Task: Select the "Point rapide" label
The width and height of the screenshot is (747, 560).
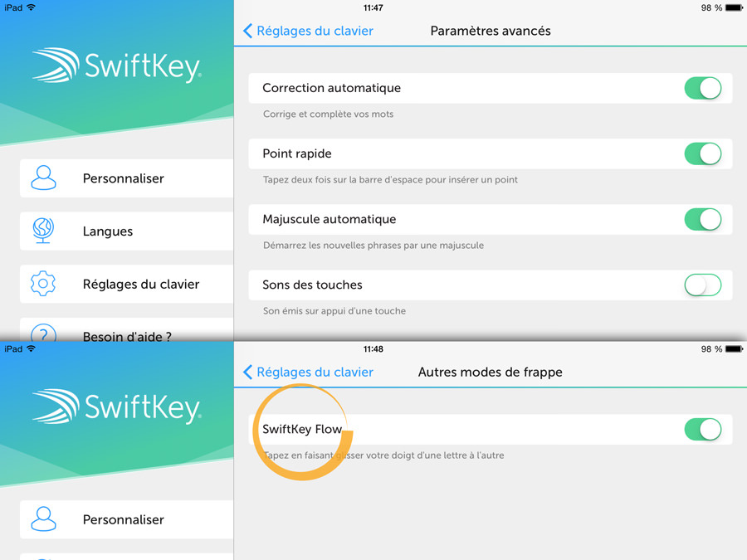Action: click(x=297, y=153)
